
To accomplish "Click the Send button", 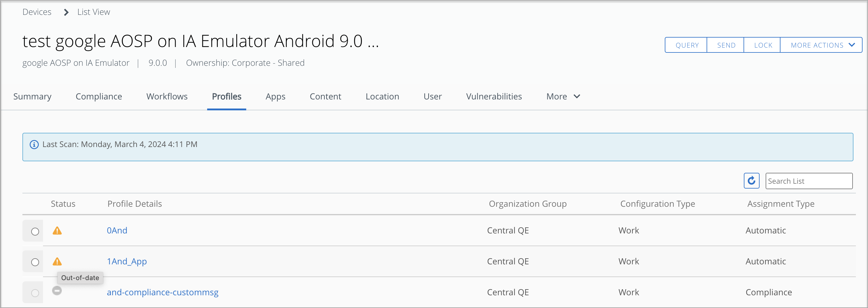I will point(726,45).
